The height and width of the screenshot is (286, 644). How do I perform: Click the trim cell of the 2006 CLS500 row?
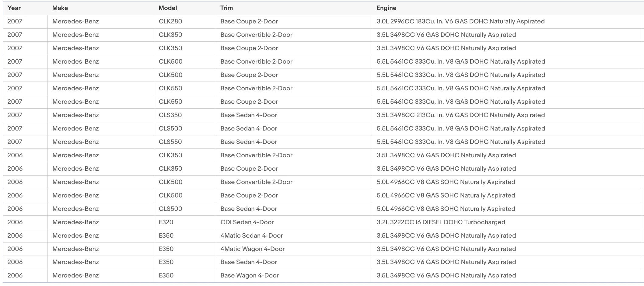[294, 209]
